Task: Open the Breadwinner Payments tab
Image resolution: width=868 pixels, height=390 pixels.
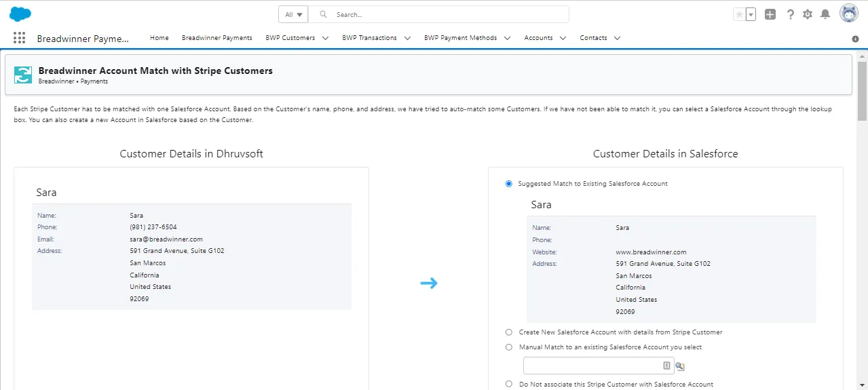Action: 217,38
